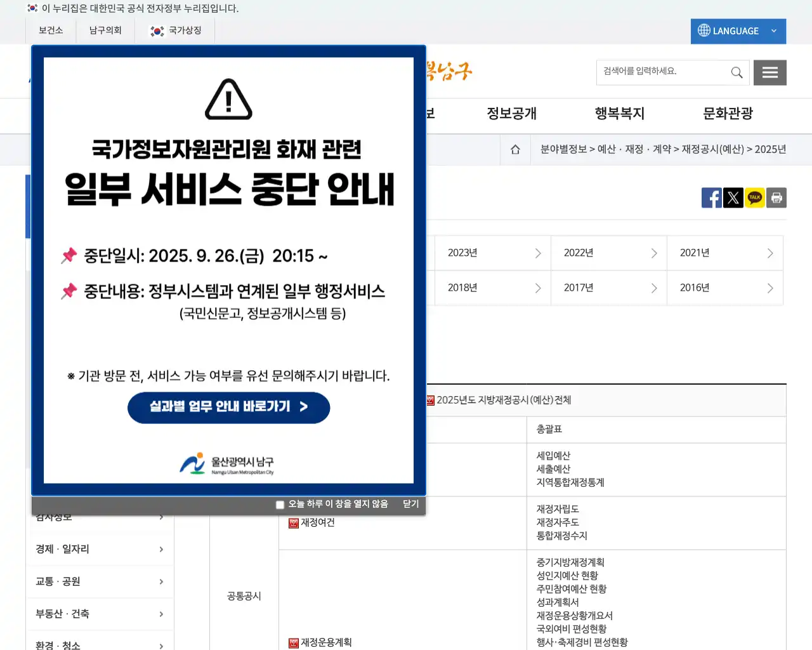812x650 pixels.
Task: Open the hamburger full menu
Action: click(770, 72)
